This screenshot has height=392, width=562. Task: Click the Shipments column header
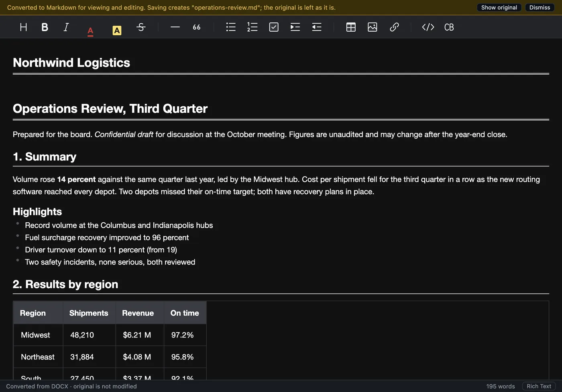click(x=89, y=313)
